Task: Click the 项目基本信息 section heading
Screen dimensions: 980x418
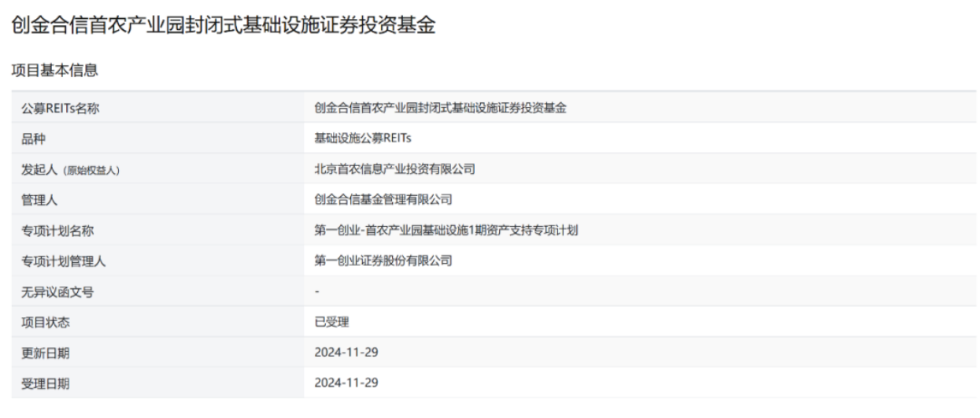Action: pos(55,70)
